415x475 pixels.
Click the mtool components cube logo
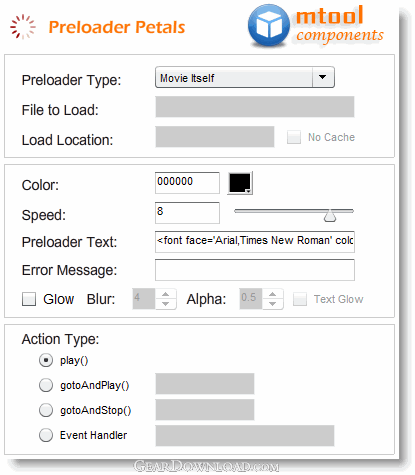point(269,25)
